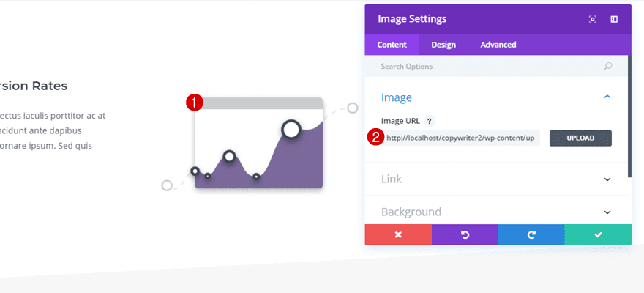The height and width of the screenshot is (293, 644).
Task: Expand the Link settings section
Action: [x=607, y=179]
